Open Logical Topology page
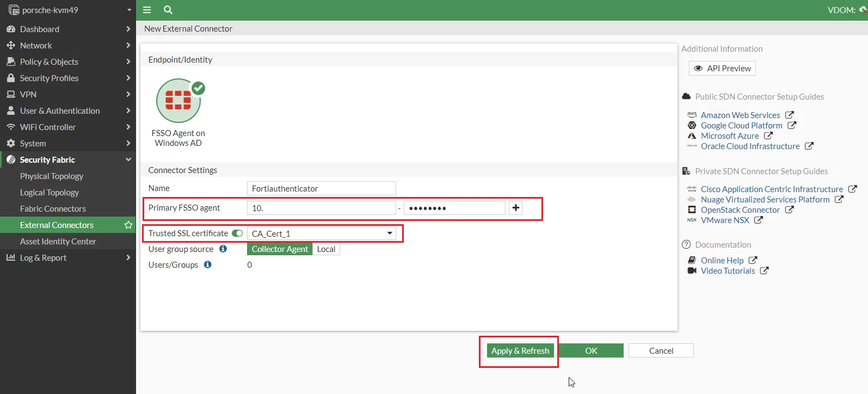The image size is (868, 394). click(50, 192)
